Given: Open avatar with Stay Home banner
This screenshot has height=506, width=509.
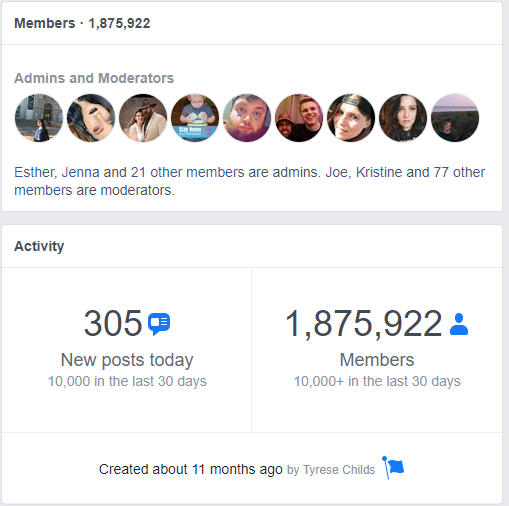Looking at the screenshot, I should pos(195,118).
